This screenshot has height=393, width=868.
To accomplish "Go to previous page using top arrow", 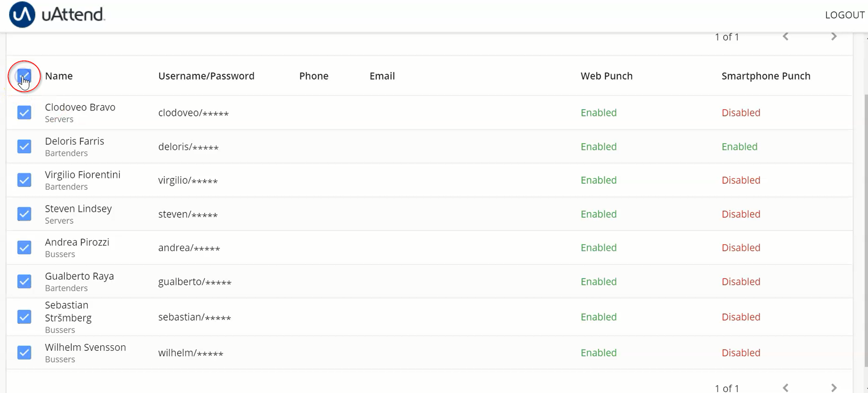I will tap(786, 36).
